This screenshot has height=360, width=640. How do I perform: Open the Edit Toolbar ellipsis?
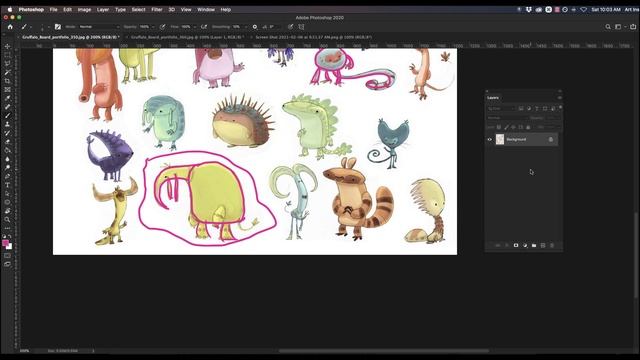click(7, 228)
